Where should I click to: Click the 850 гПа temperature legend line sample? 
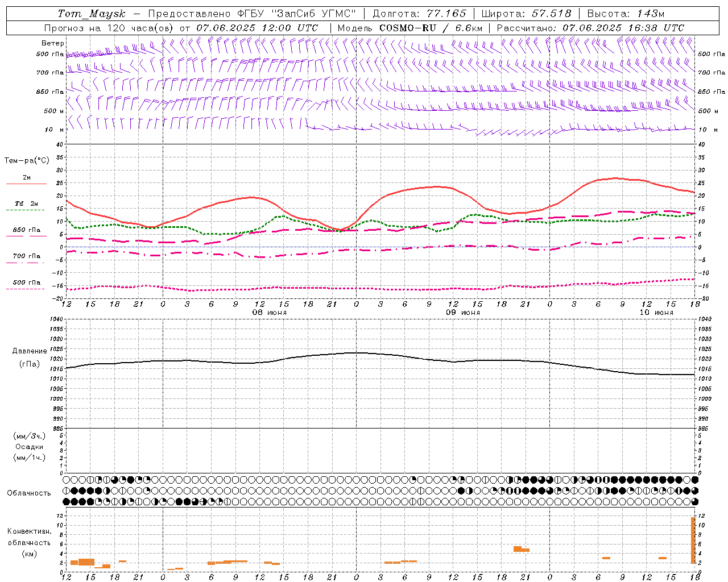[26, 236]
